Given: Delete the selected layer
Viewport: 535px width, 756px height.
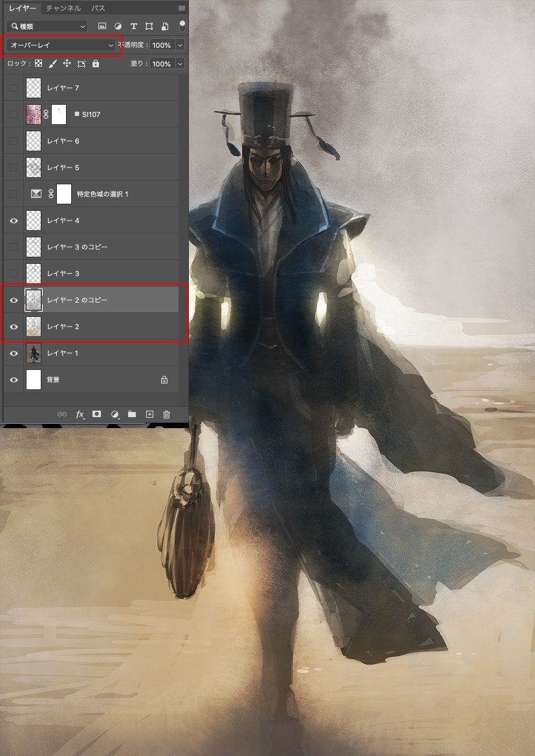Looking at the screenshot, I should (166, 414).
